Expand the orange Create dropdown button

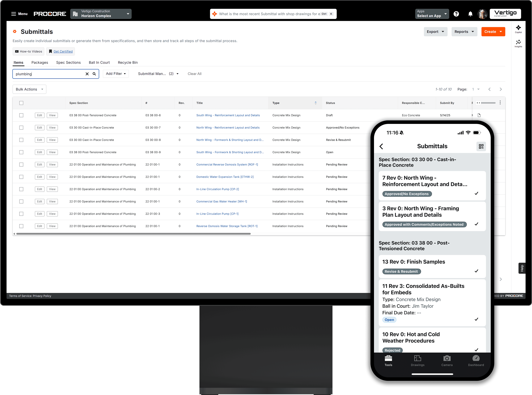click(x=493, y=32)
